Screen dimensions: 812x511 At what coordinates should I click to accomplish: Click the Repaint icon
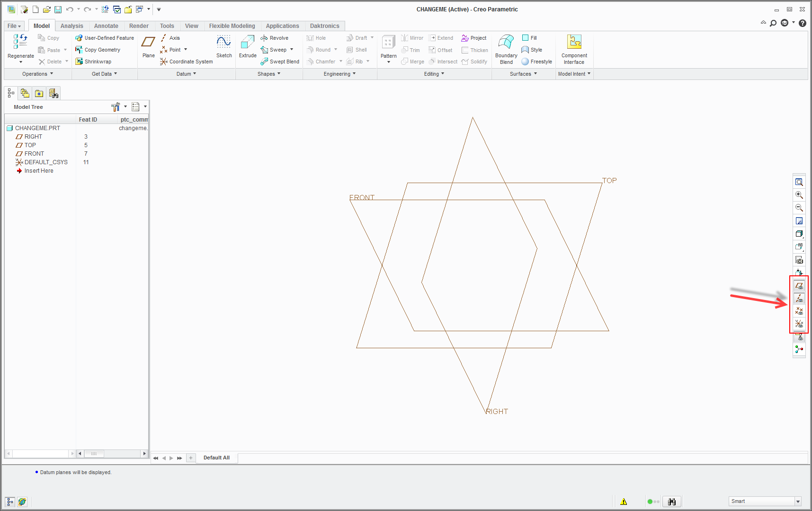click(799, 221)
